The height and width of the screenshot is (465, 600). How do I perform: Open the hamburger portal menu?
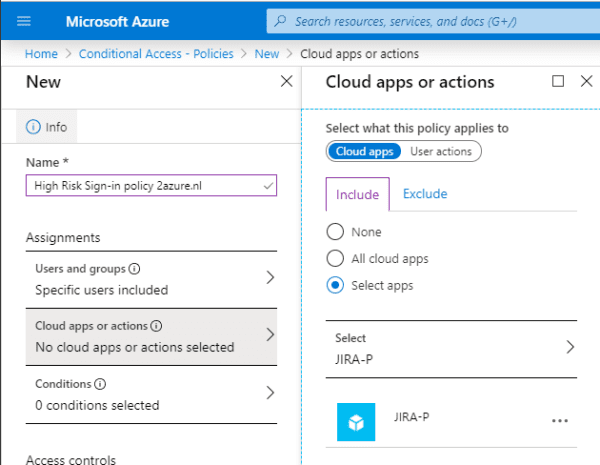coord(24,21)
